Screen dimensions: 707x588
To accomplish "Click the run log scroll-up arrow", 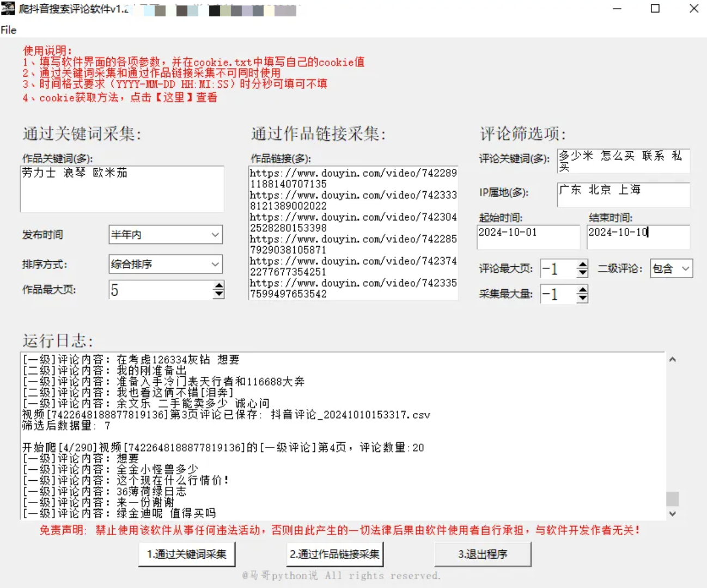I will point(673,359).
